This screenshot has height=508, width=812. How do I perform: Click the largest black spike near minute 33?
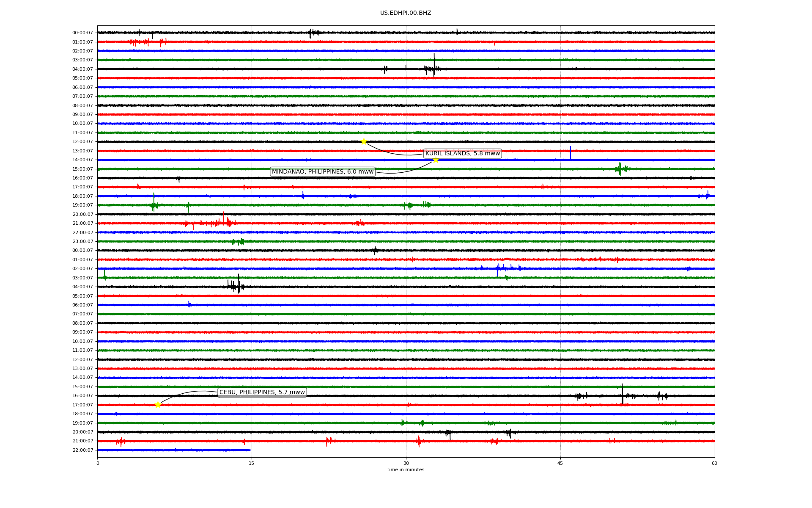click(x=434, y=63)
